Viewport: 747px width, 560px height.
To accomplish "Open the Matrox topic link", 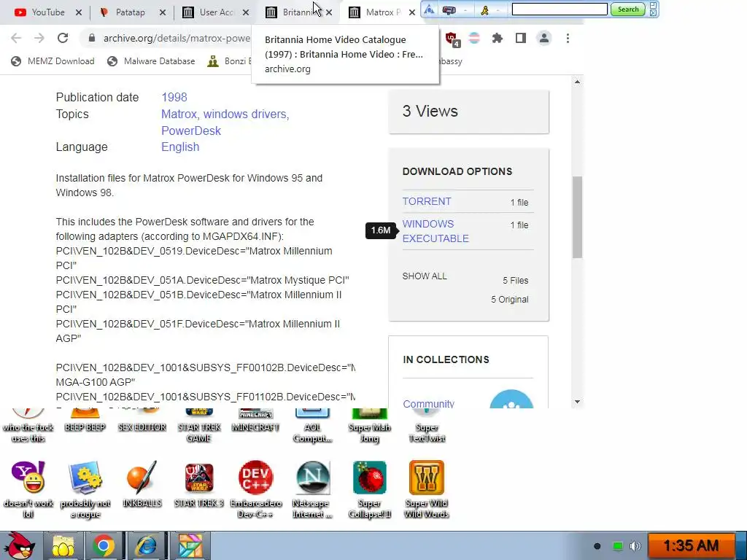I will point(179,114).
